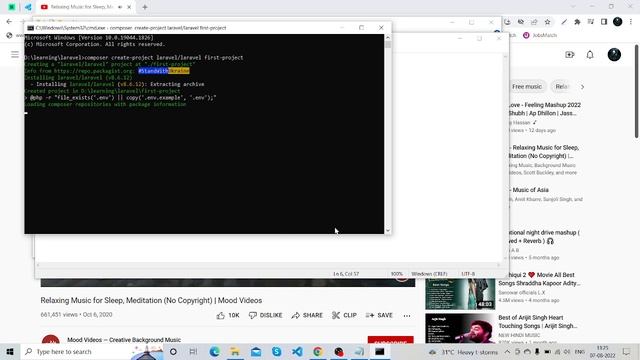Mute the tab via its speaker icon
The height and width of the screenshot is (360, 640).
tap(120, 7)
